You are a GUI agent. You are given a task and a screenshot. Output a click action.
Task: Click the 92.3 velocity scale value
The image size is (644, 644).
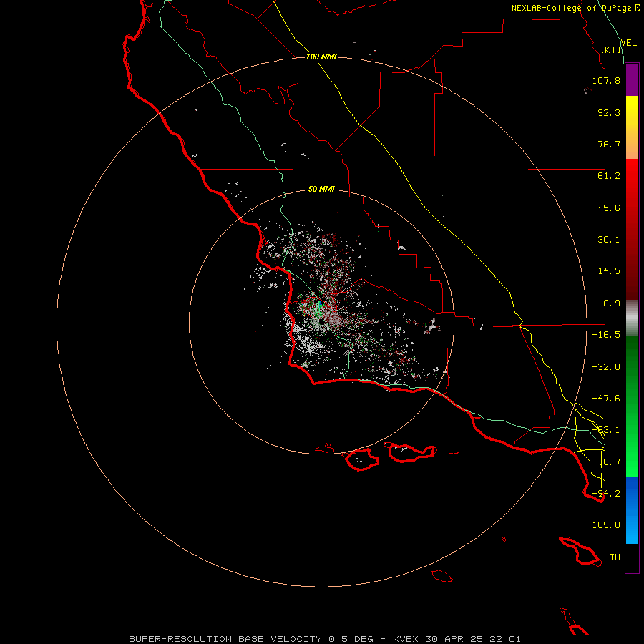point(609,112)
